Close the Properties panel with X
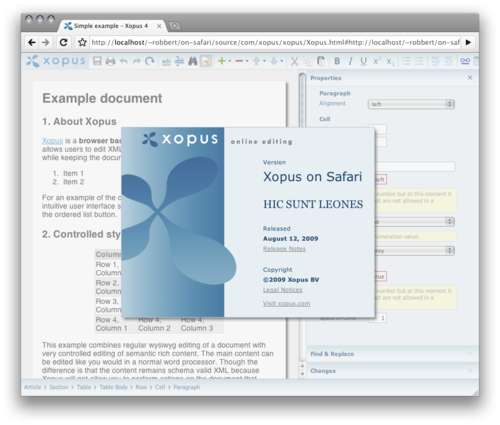 click(470, 78)
